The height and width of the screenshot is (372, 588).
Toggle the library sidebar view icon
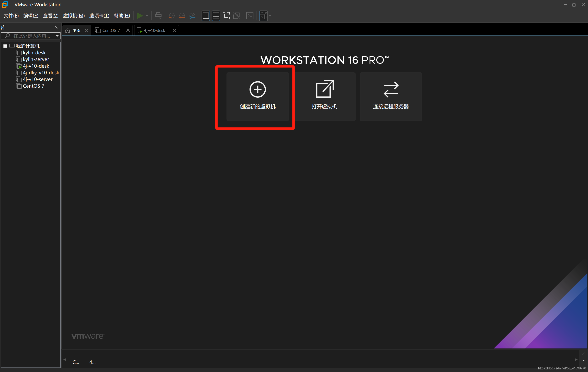pyautogui.click(x=206, y=16)
